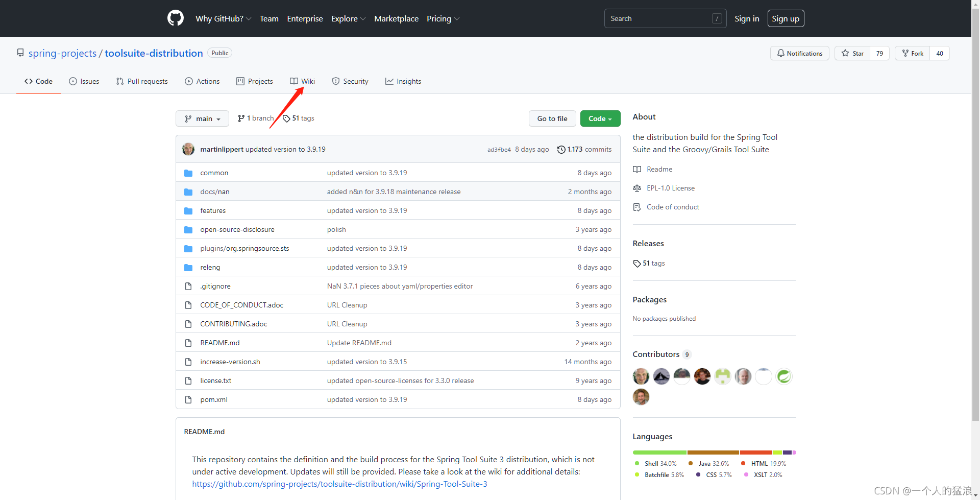This screenshot has height=500, width=980.
Task: Click the Notifications button
Action: tap(800, 53)
